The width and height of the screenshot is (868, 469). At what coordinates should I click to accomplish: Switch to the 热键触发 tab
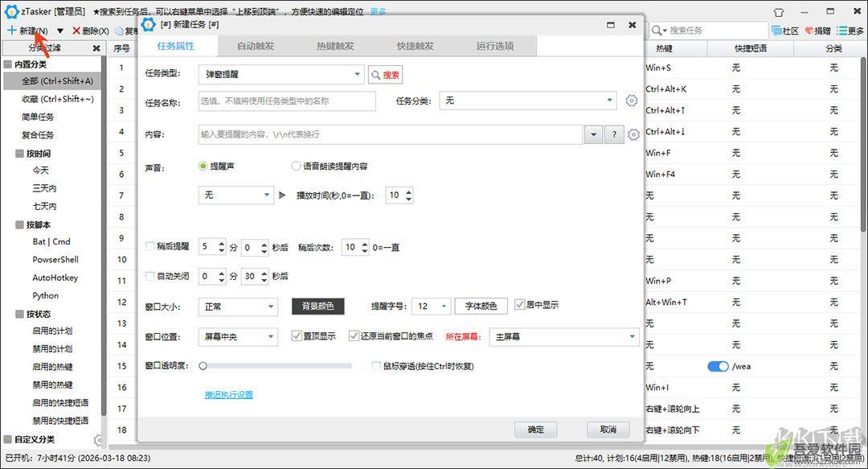(x=335, y=46)
